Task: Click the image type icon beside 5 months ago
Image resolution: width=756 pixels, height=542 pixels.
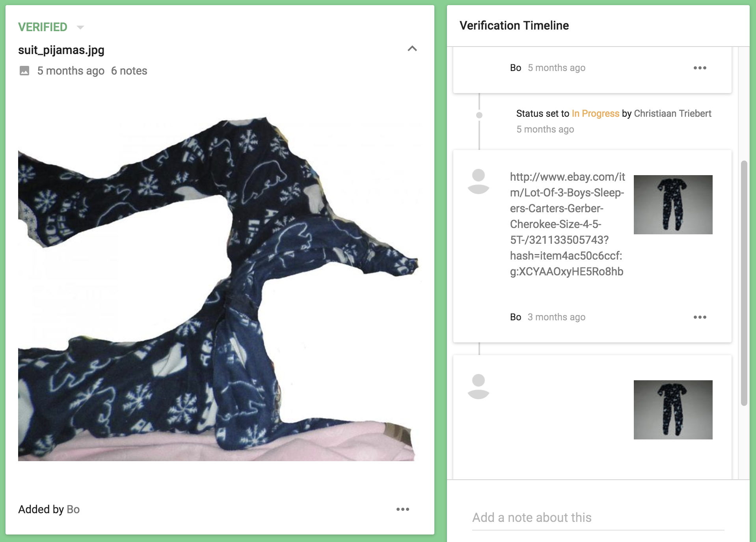Action: 24,71
